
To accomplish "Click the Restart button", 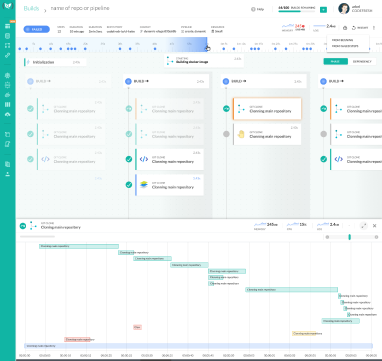I will point(360,28).
